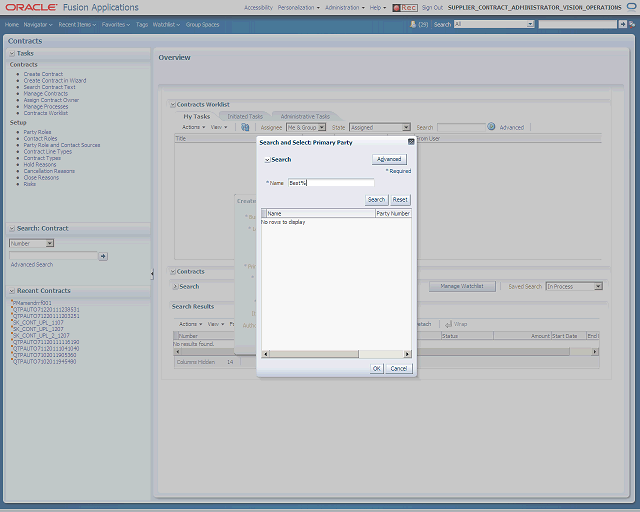Click the contract number search input in sidebar

(x=53, y=256)
